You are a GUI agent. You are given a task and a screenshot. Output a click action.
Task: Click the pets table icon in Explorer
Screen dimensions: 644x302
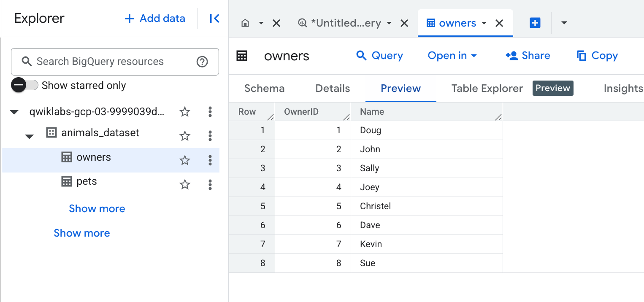67,181
